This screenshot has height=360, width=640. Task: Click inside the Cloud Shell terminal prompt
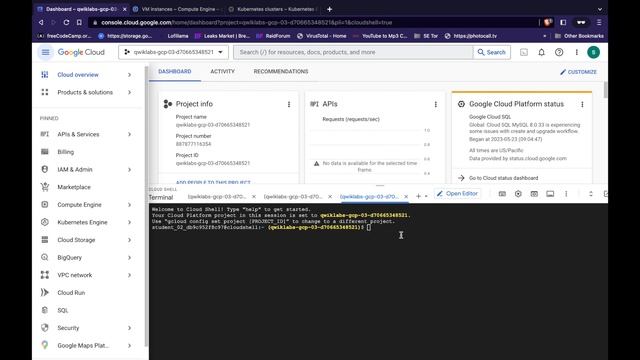[x=369, y=227]
